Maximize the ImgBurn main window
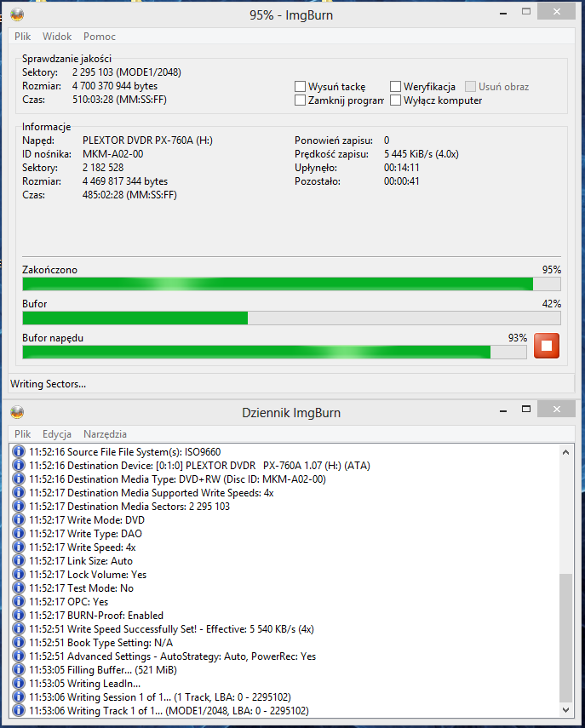 (526, 12)
